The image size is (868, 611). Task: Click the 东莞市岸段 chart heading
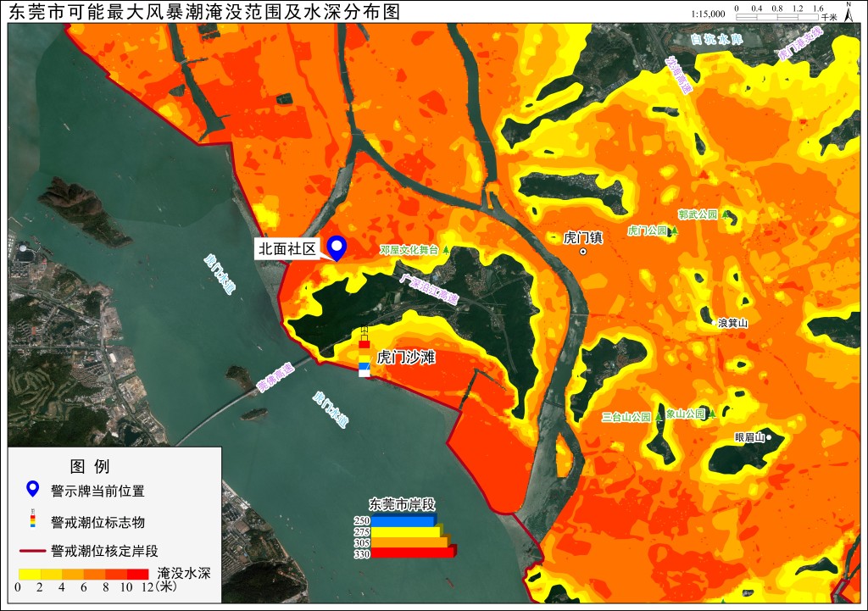tap(402, 504)
